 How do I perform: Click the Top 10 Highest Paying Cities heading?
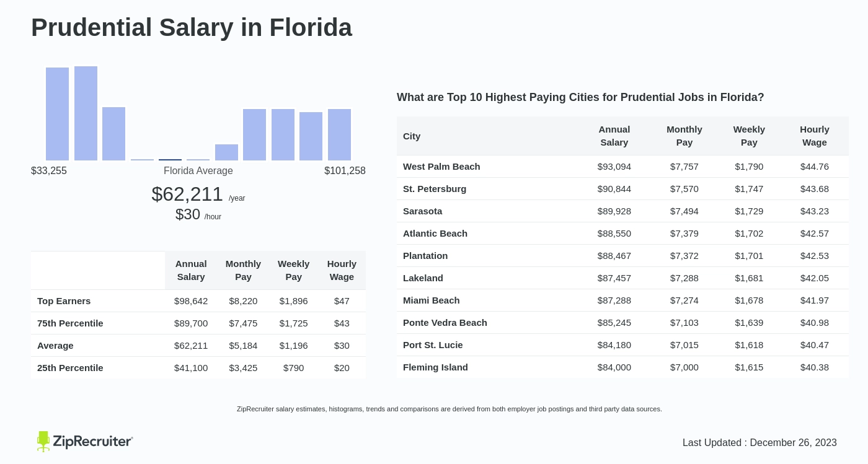[580, 97]
